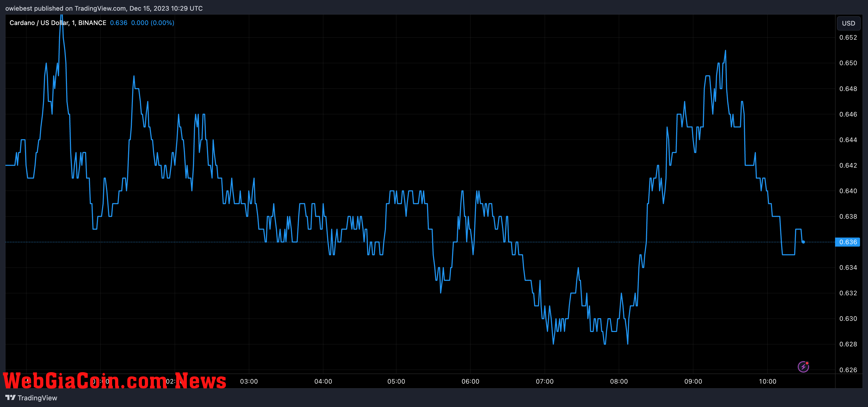Image resolution: width=868 pixels, height=407 pixels.
Task: Click the 0.642 price axis label
Action: [848, 165]
